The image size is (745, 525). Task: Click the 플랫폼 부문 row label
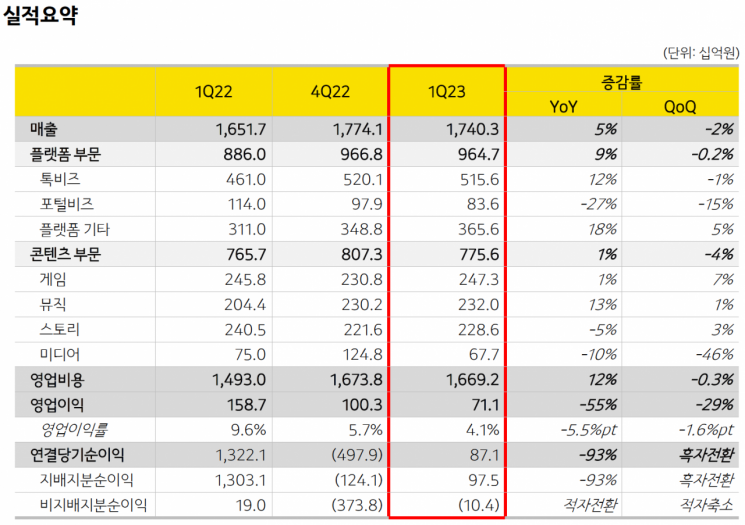click(66, 155)
